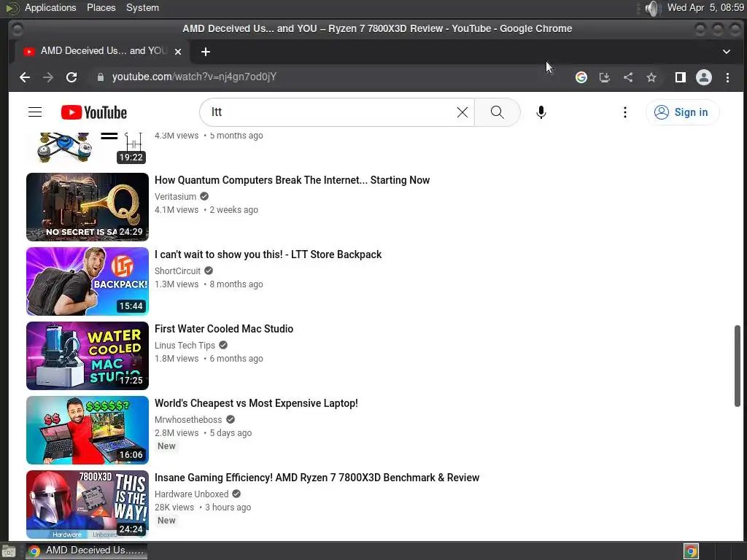Click the 7800X3D This Is The Way thumbnail
The height and width of the screenshot is (560, 747).
[88, 505]
